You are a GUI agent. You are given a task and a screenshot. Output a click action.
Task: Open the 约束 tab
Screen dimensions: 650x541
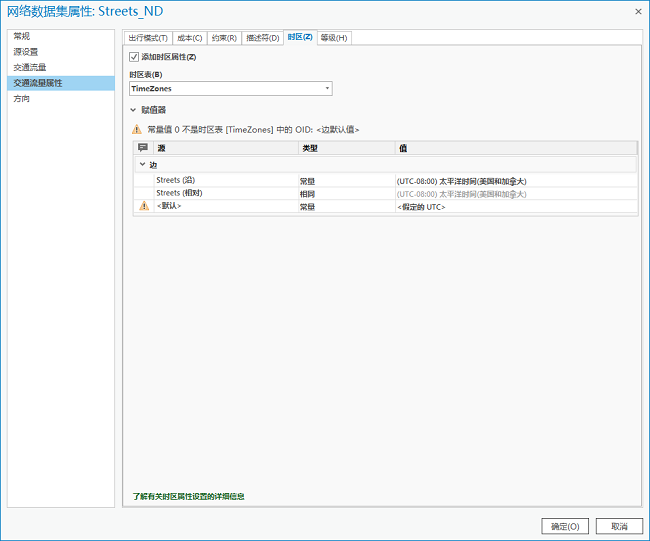(x=224, y=38)
